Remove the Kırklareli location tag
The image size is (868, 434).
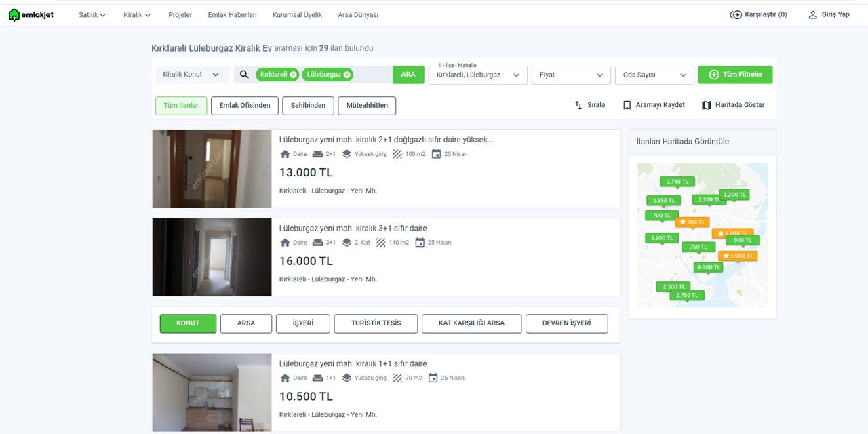pos(293,75)
